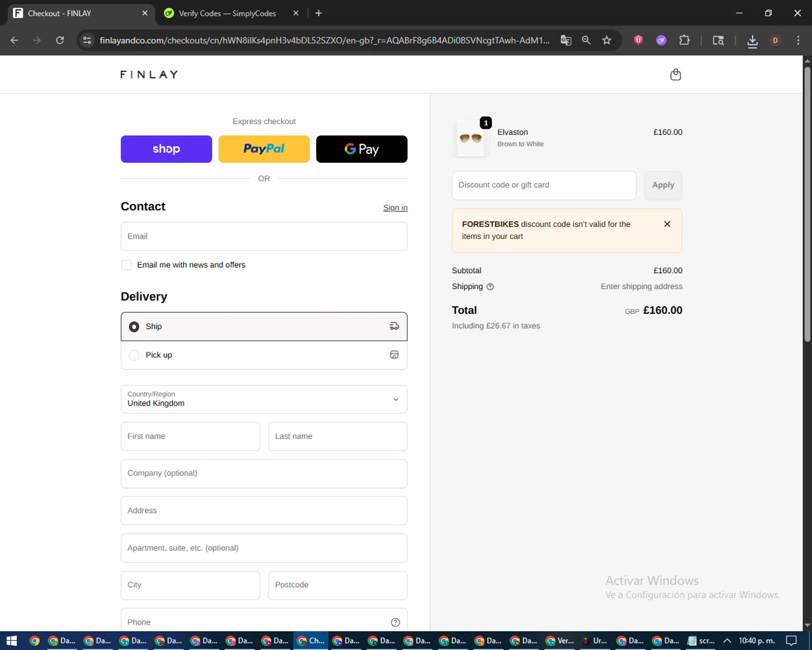Open the Windows Start menu
The image size is (812, 650).
11,641
